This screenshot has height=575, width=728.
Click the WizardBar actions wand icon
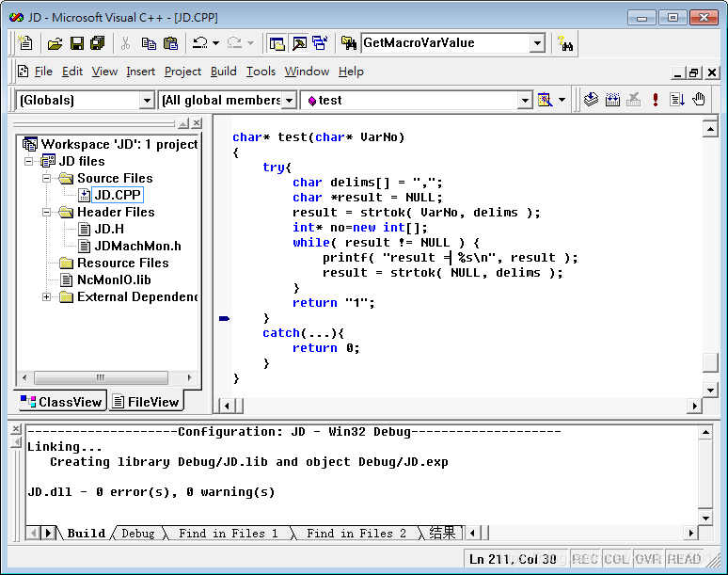pyautogui.click(x=545, y=100)
